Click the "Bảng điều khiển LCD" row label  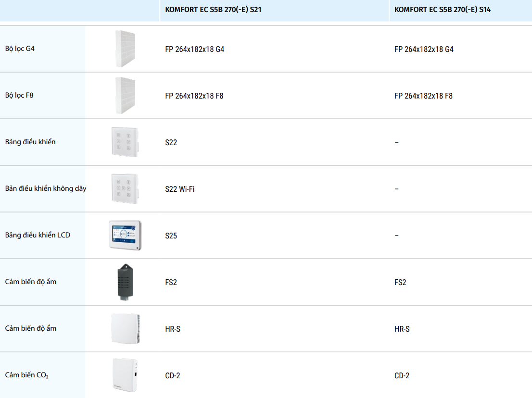[38, 236]
